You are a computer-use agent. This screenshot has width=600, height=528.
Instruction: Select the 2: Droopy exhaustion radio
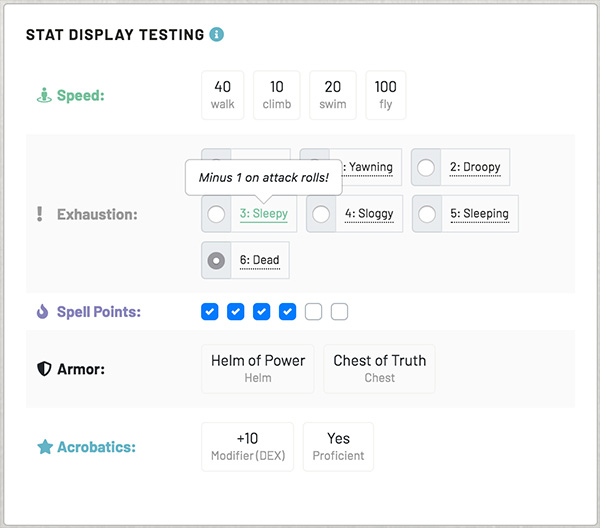[x=427, y=167]
